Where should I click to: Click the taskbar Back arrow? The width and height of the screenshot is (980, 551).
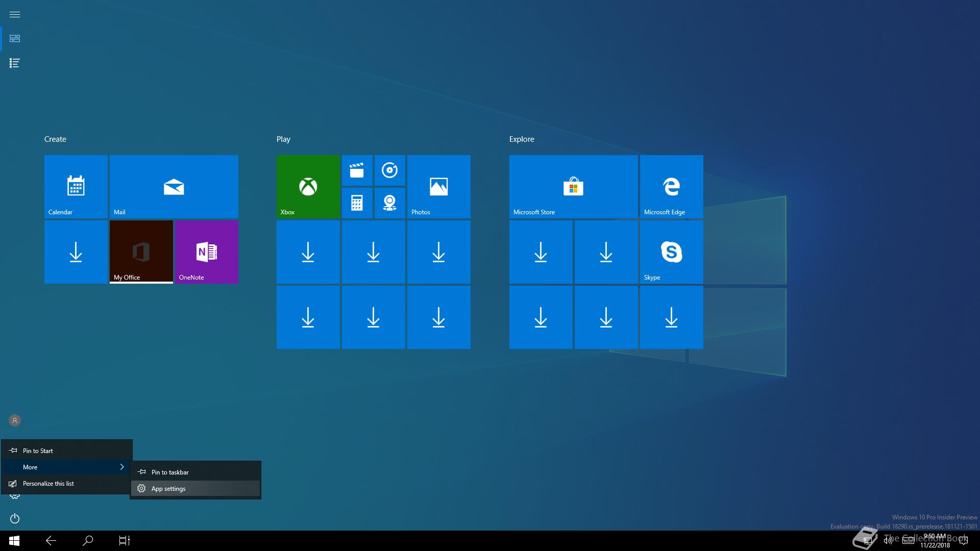(x=51, y=541)
